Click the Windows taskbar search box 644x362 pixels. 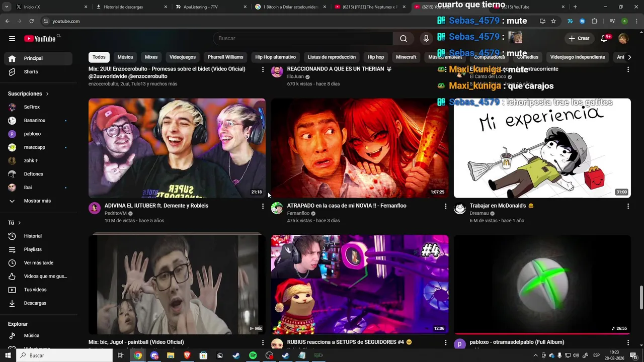click(64, 355)
